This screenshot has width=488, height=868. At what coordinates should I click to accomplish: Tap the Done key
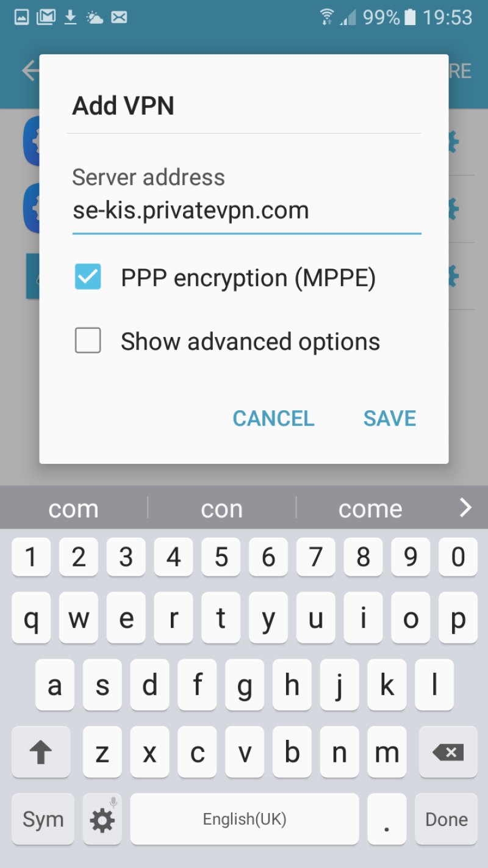click(x=447, y=820)
